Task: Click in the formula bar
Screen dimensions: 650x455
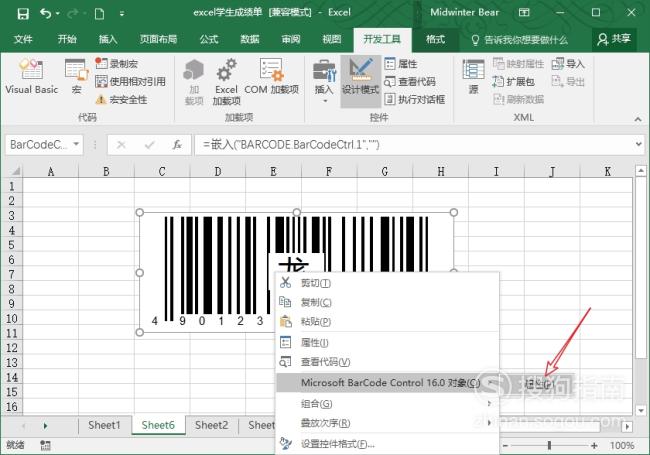Action: point(413,145)
